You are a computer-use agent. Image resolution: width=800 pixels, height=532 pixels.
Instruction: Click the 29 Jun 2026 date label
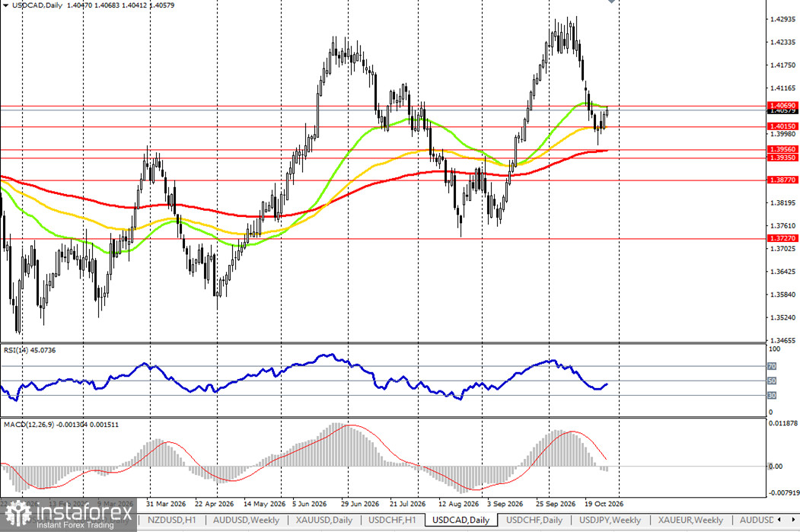(x=360, y=503)
